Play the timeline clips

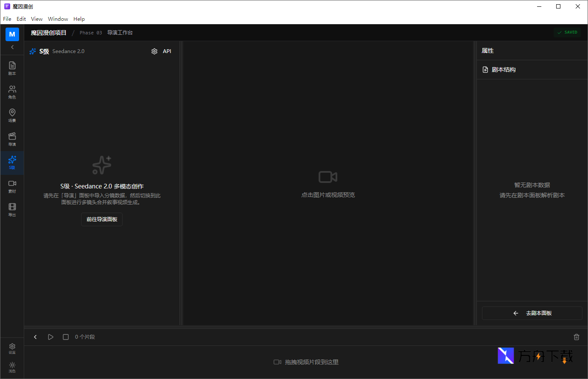(50, 337)
